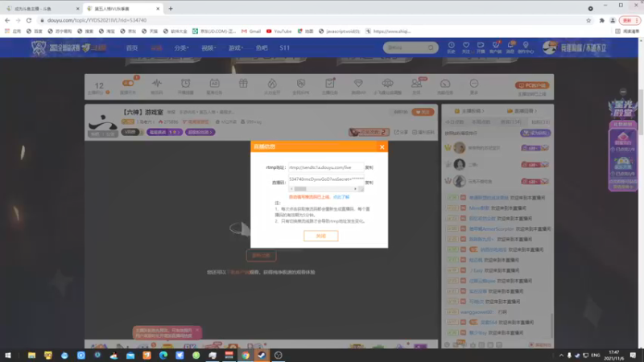Click the messages bell icon in the Douyu header

[510, 47]
